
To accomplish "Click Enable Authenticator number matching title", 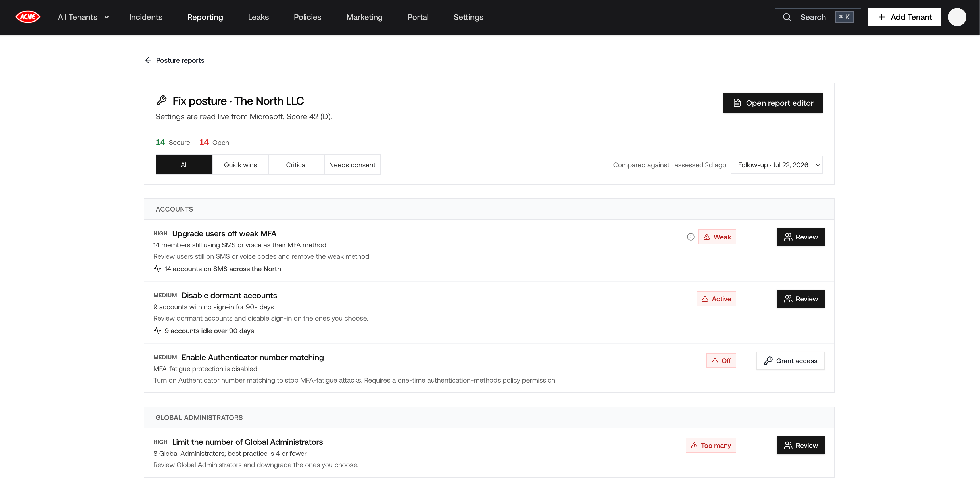I will (x=253, y=358).
